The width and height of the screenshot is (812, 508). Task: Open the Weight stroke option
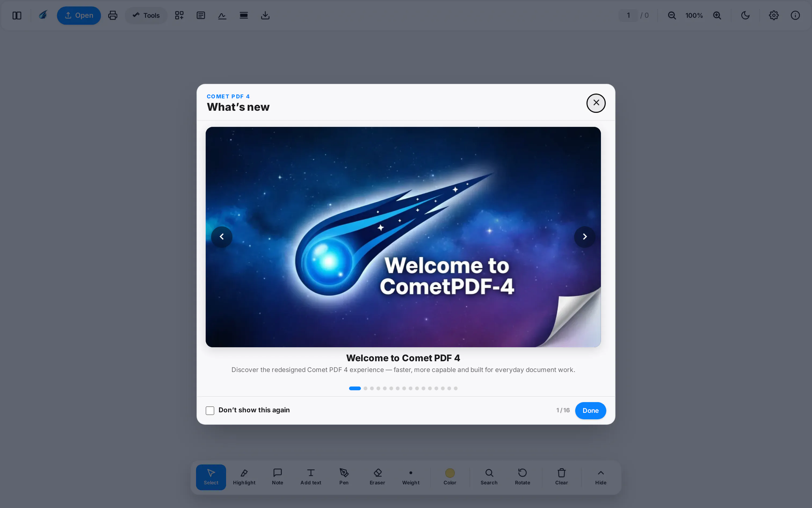(411, 477)
